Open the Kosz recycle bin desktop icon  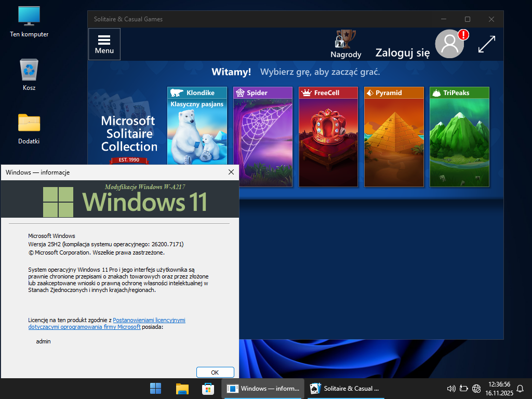point(29,73)
